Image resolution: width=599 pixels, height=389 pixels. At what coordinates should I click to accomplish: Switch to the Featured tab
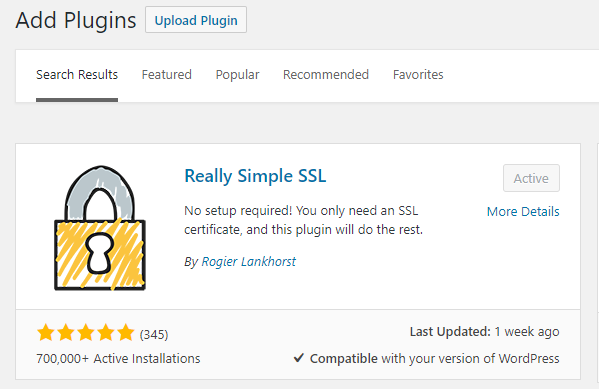167,75
